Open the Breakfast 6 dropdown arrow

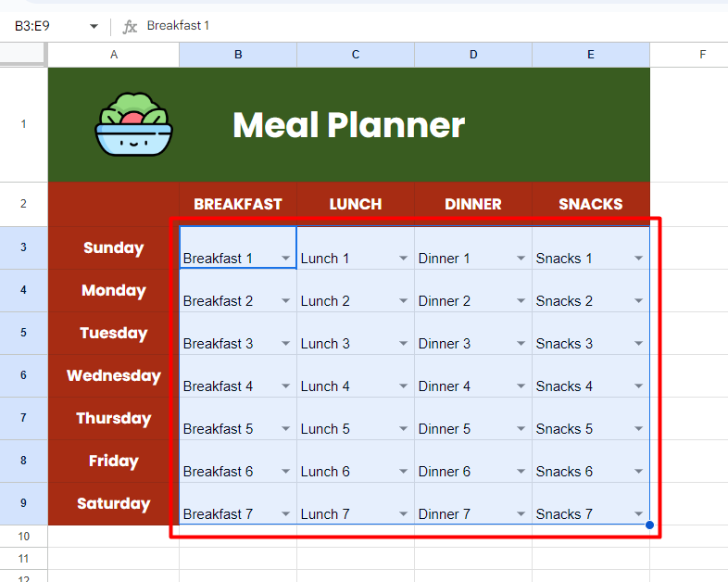[x=285, y=471]
